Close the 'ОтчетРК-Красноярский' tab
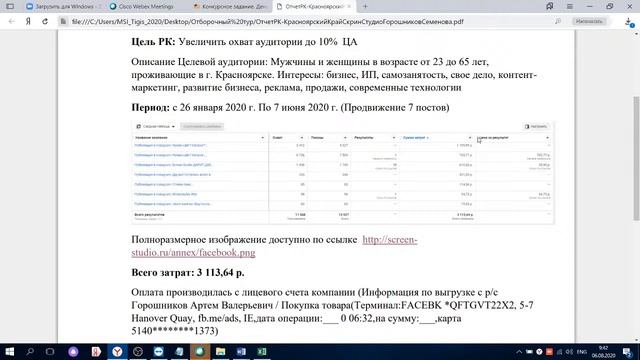This screenshot has width=640, height=360. [x=349, y=7]
